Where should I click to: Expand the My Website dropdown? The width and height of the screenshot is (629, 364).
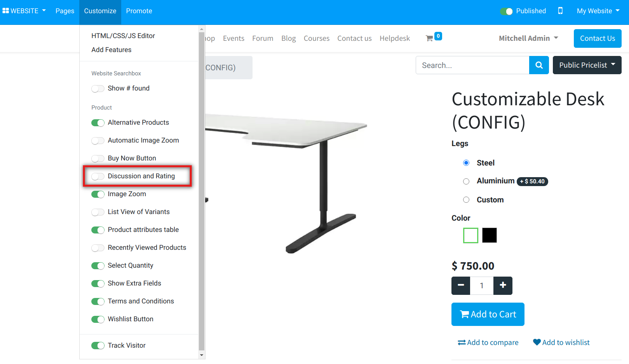pos(598,11)
